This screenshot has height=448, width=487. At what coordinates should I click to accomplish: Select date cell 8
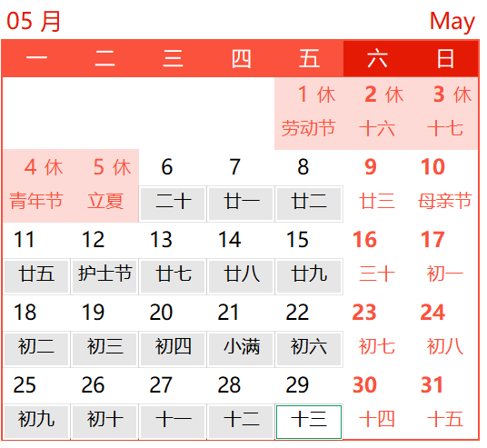click(309, 167)
